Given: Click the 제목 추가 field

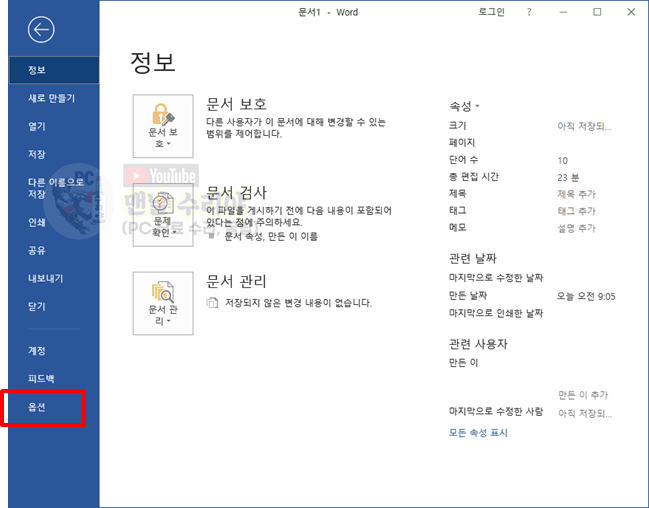Looking at the screenshot, I should [x=576, y=194].
